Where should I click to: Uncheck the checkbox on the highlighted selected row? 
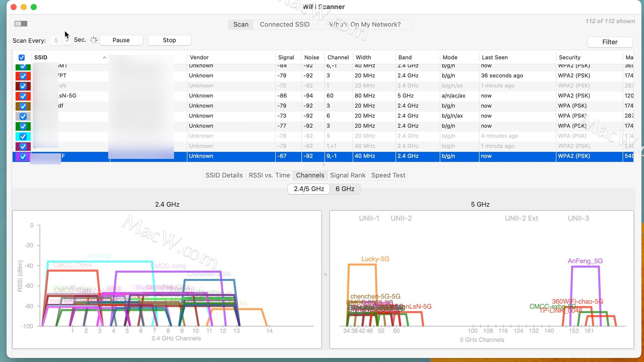23,157
